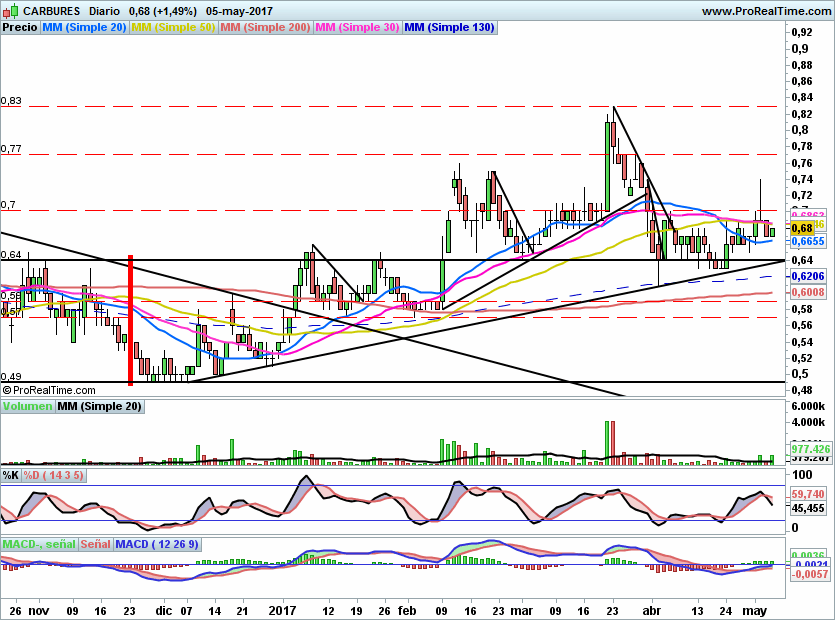835x620 pixels.
Task: Open the MM (Simple 50) label
Action: (x=173, y=27)
